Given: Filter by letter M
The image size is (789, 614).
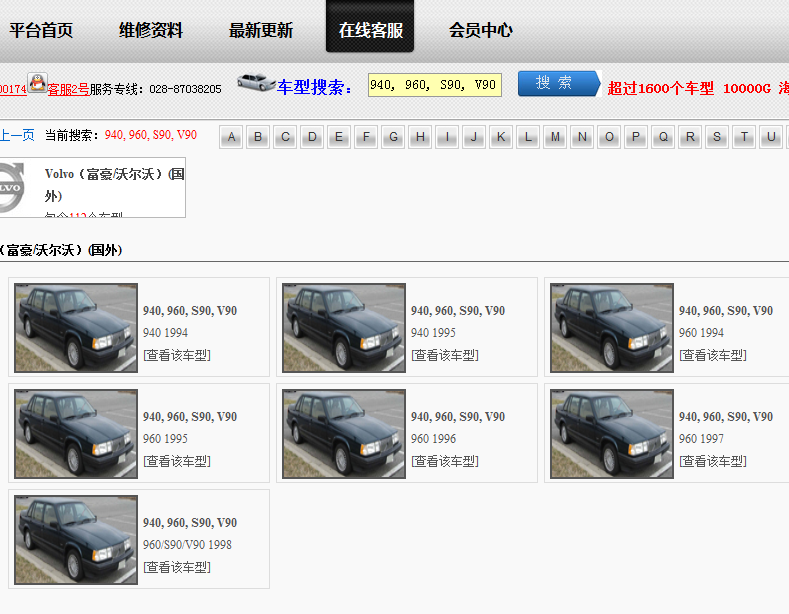Looking at the screenshot, I should 555,137.
